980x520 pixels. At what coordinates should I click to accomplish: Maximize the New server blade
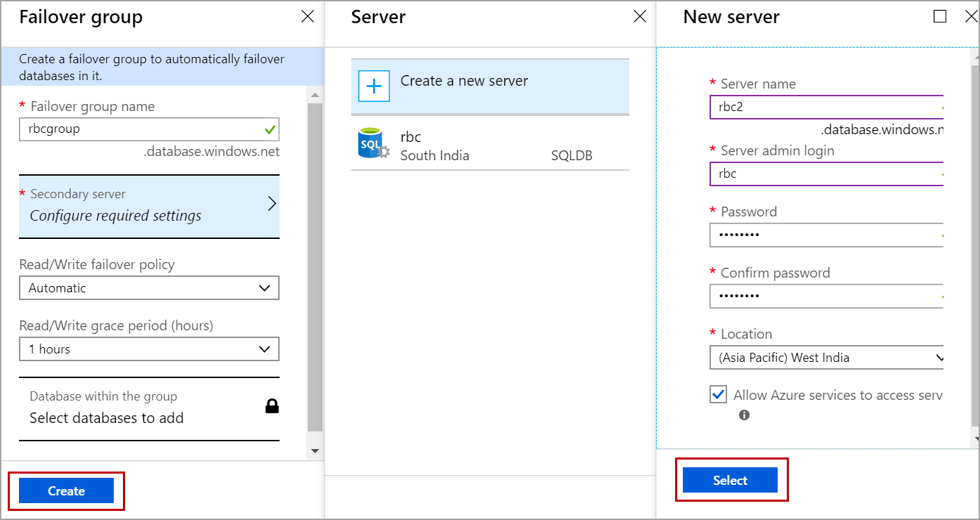[x=940, y=17]
